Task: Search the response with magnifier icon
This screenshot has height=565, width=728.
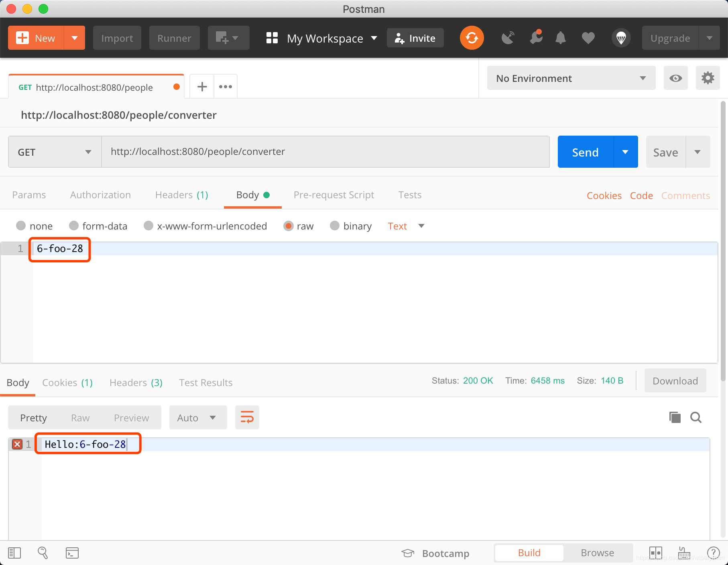Action: (x=696, y=417)
